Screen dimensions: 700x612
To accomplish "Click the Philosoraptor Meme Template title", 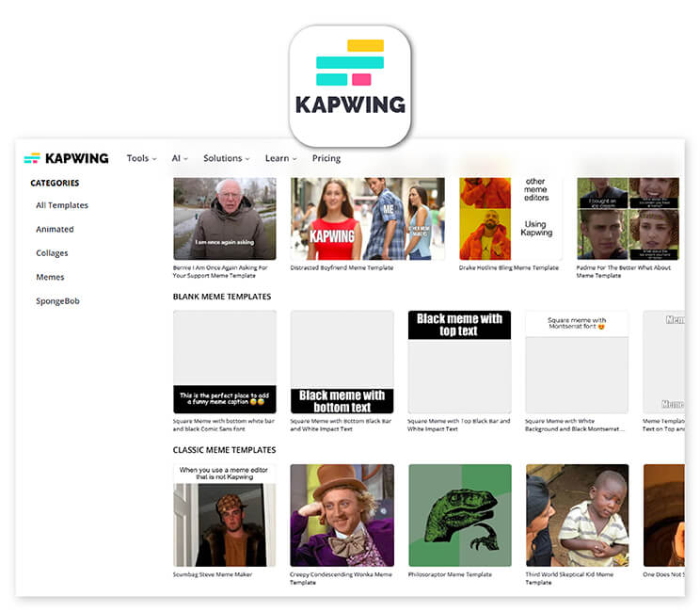I will [x=450, y=574].
